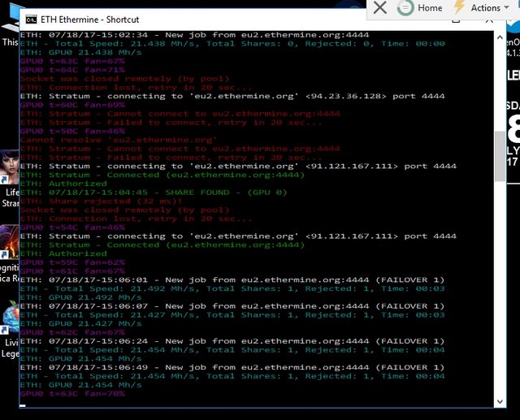This screenshot has width=520, height=420.
Task: Click the 'GPU0 t=50C fan=46%' line
Action: [x=72, y=132]
